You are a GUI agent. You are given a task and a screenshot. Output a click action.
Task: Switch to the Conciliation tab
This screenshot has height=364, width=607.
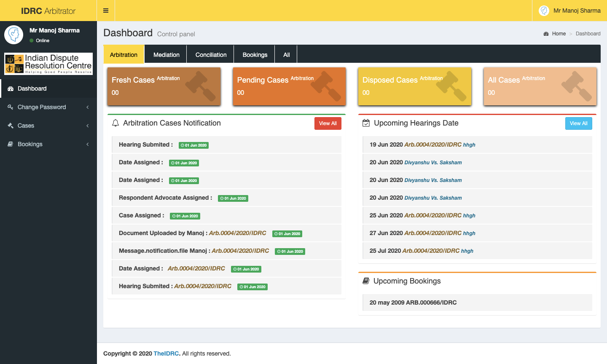pos(211,55)
